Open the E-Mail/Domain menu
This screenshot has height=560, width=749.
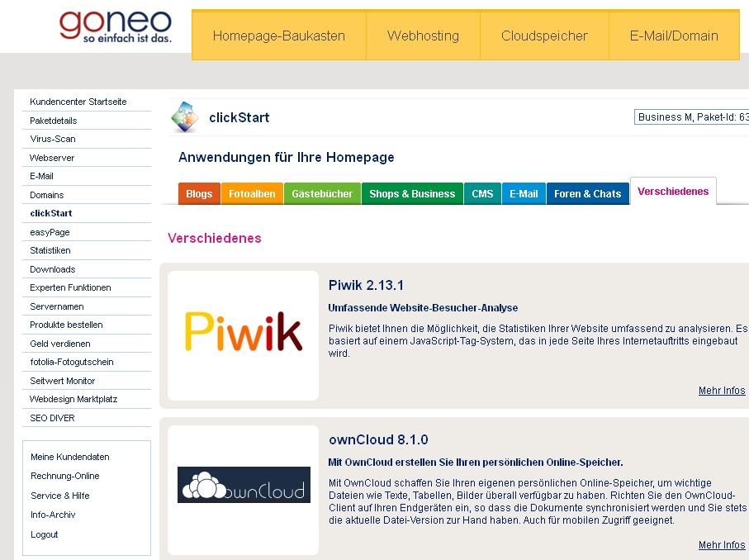point(674,36)
